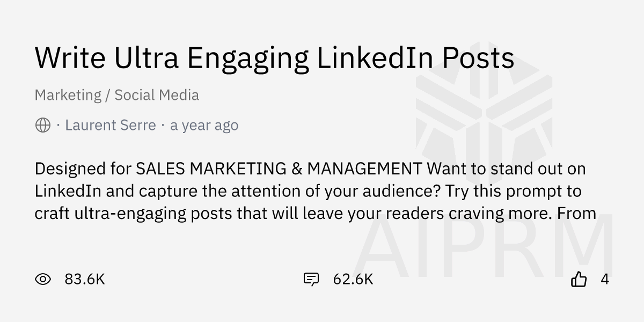
Task: Click the eye views icon
Action: coord(43,279)
